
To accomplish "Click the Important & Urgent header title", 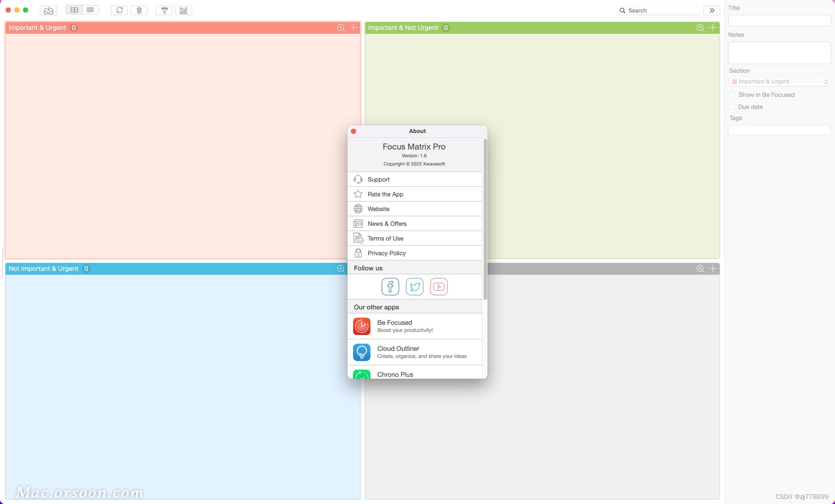I will [37, 28].
